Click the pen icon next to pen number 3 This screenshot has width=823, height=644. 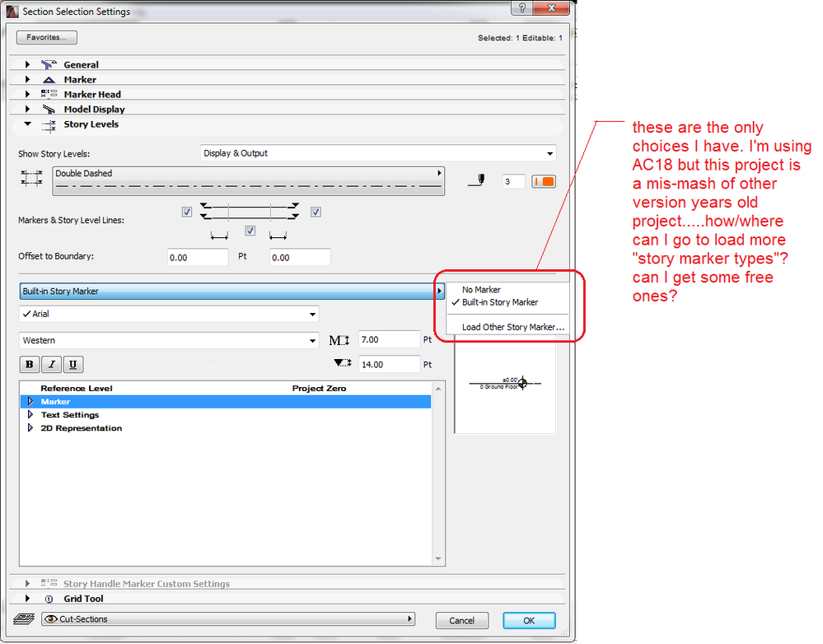click(x=477, y=181)
